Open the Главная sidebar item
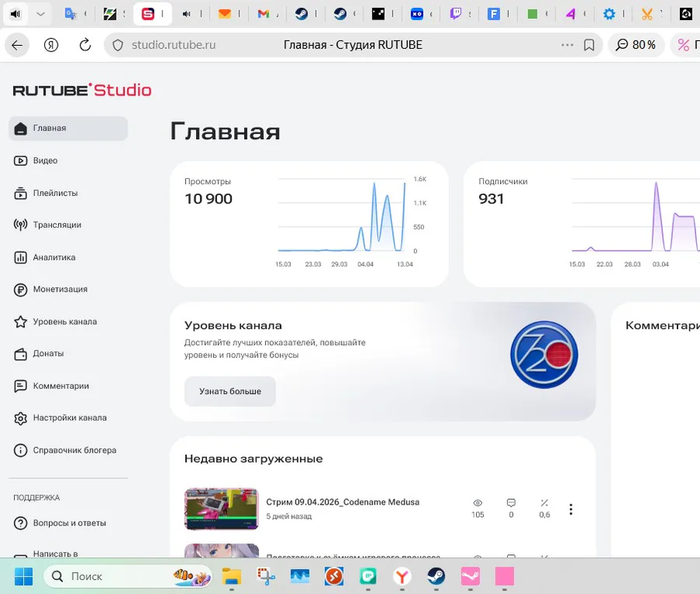Viewport: 700px width, 594px height. [x=68, y=128]
